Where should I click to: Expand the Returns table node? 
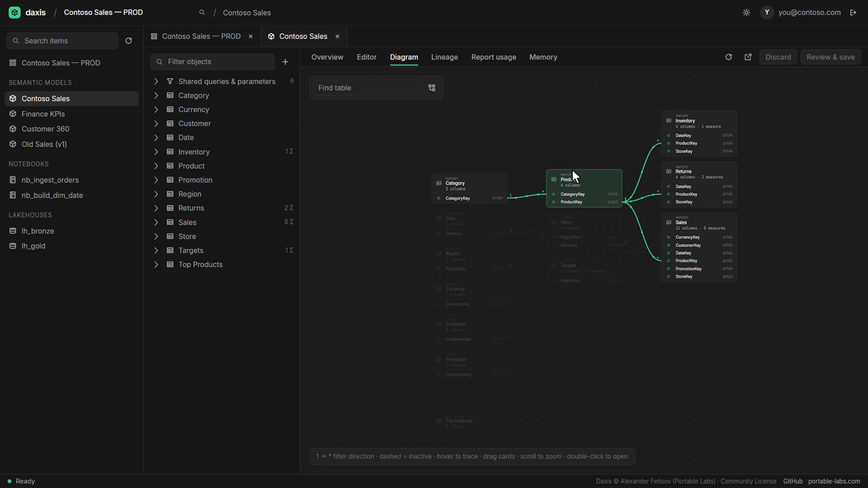pos(156,208)
